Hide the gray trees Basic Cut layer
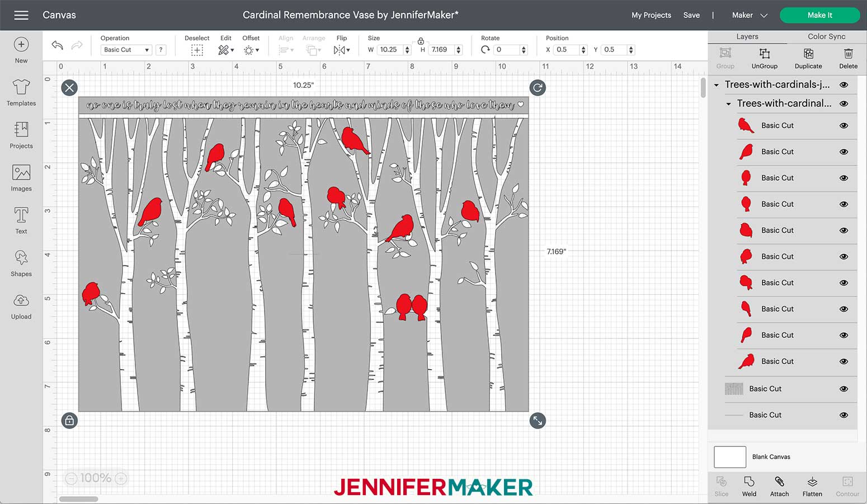867x504 pixels. click(844, 389)
